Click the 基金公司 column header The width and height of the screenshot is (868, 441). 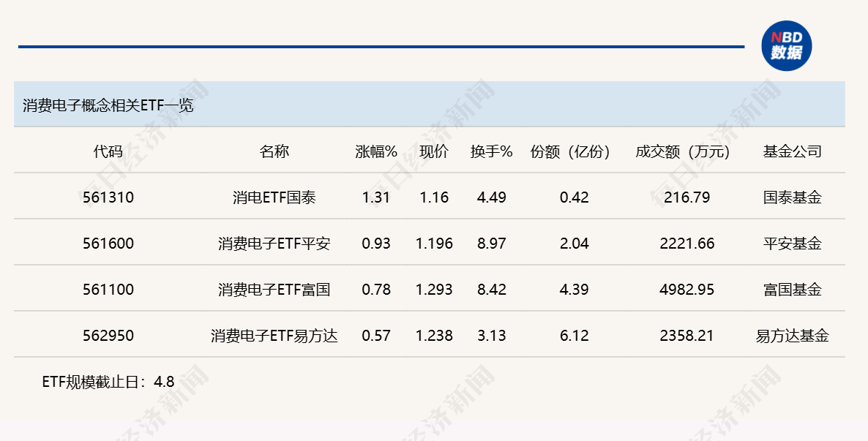(x=792, y=151)
